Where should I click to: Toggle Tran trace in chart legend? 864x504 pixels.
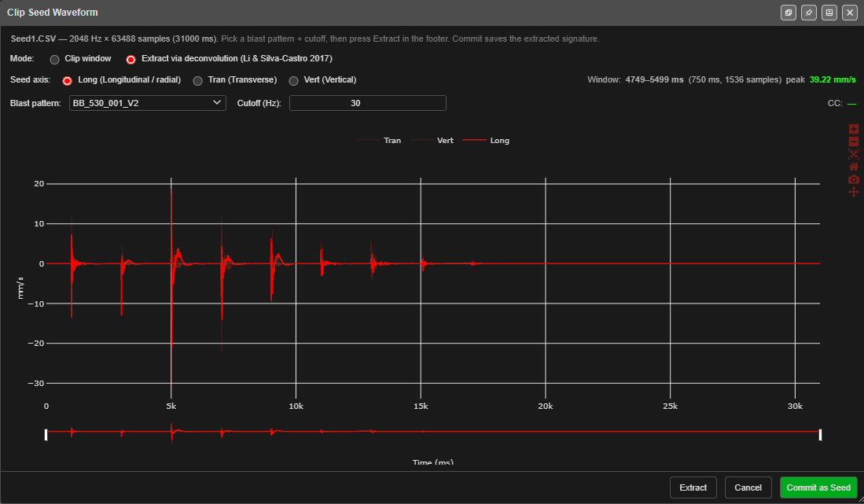point(379,141)
